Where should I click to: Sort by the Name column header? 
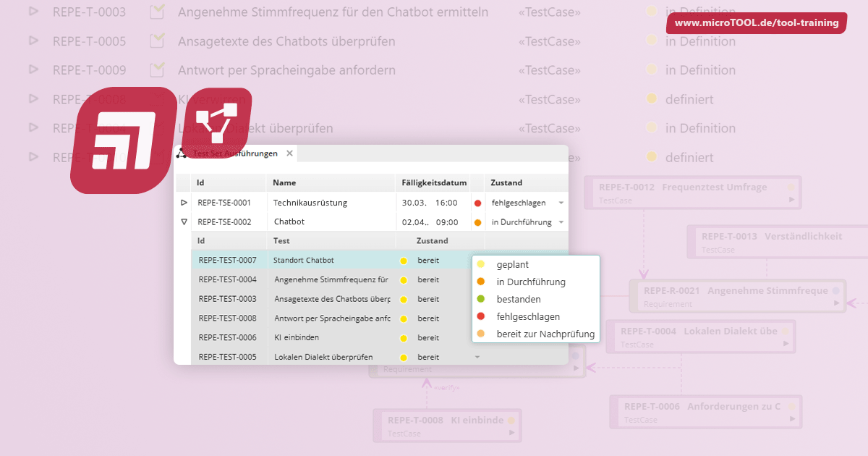[331, 183]
